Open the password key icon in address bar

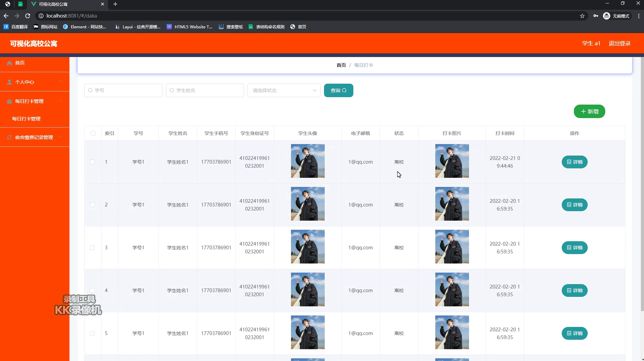tap(596, 16)
